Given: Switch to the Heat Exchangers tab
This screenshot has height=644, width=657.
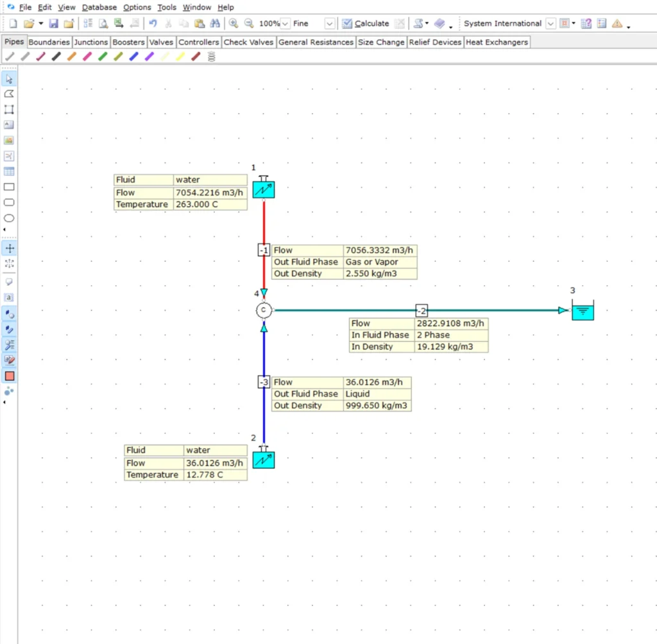Looking at the screenshot, I should click(497, 42).
